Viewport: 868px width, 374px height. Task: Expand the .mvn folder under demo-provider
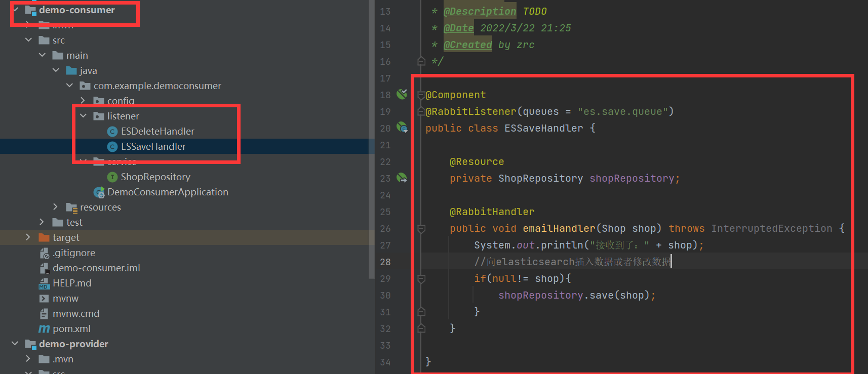pyautogui.click(x=29, y=358)
